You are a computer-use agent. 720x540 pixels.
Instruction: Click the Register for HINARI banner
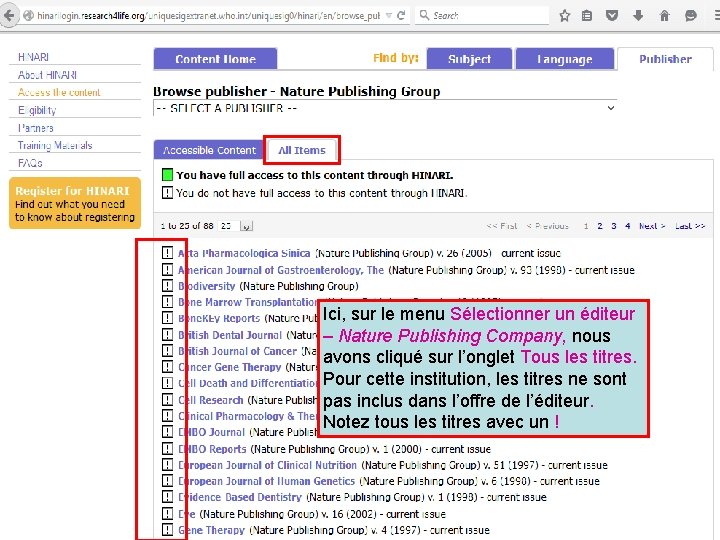(75, 203)
